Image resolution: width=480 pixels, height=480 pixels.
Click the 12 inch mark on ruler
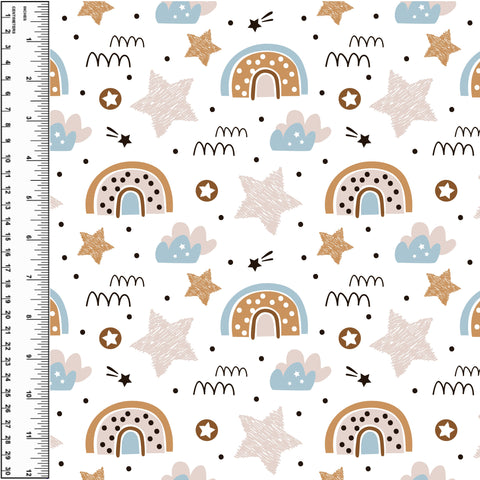click(x=29, y=473)
